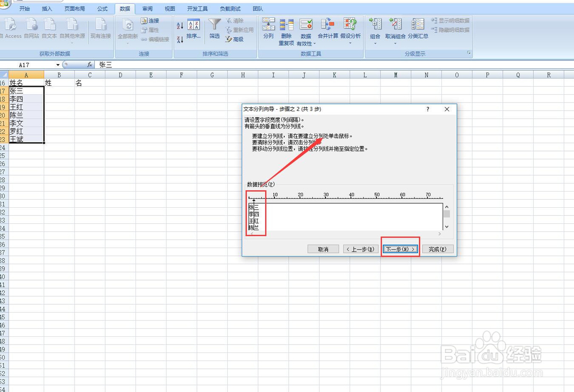Open the 排序 sort dialog icon
Screen dimensions: 574x392
pos(193,29)
